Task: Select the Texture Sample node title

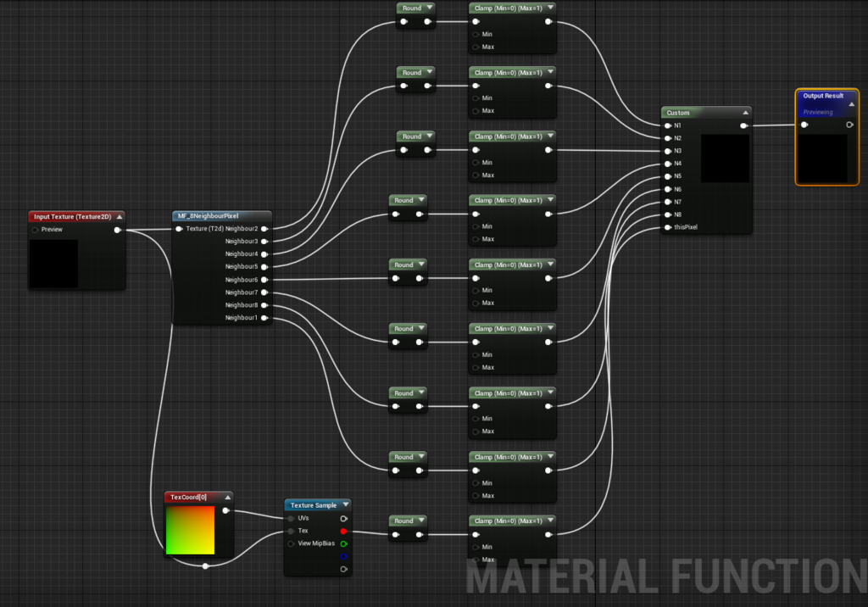Action: tap(314, 505)
